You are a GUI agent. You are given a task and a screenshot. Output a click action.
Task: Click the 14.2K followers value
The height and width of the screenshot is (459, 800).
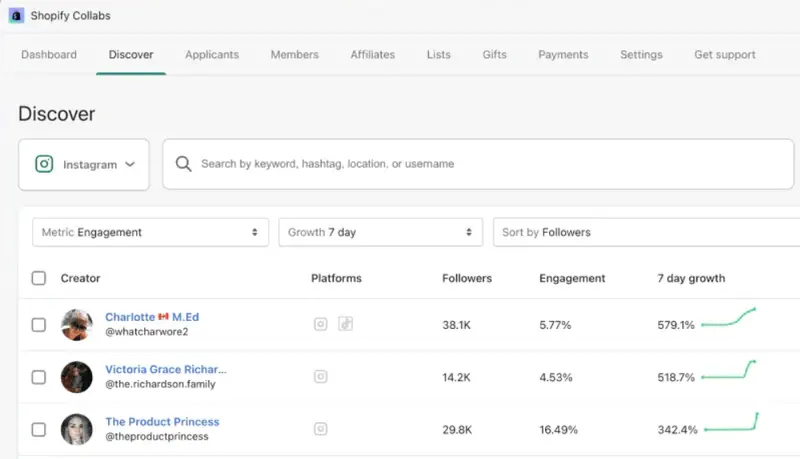(x=457, y=377)
